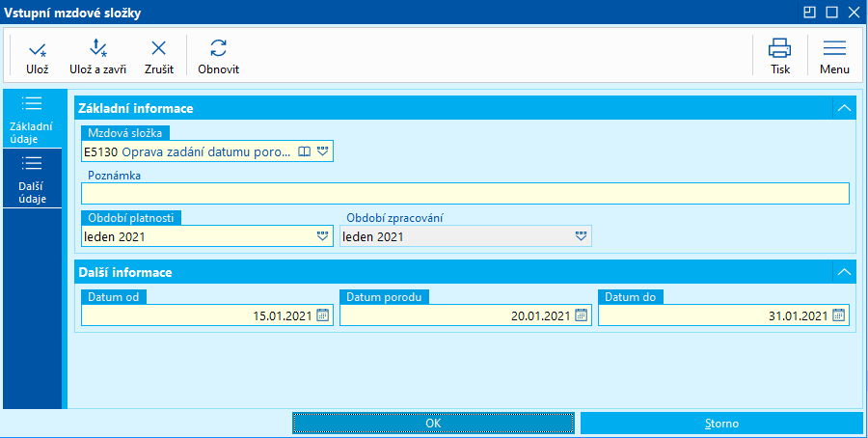The width and height of the screenshot is (868, 438).
Task: Open the Tisk printer icon
Action: pyautogui.click(x=779, y=48)
